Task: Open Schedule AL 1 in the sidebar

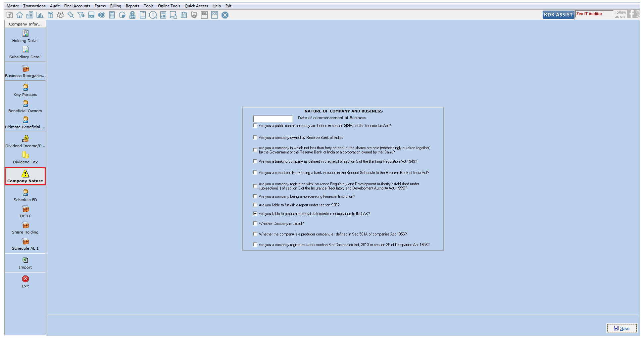Action: [25, 244]
